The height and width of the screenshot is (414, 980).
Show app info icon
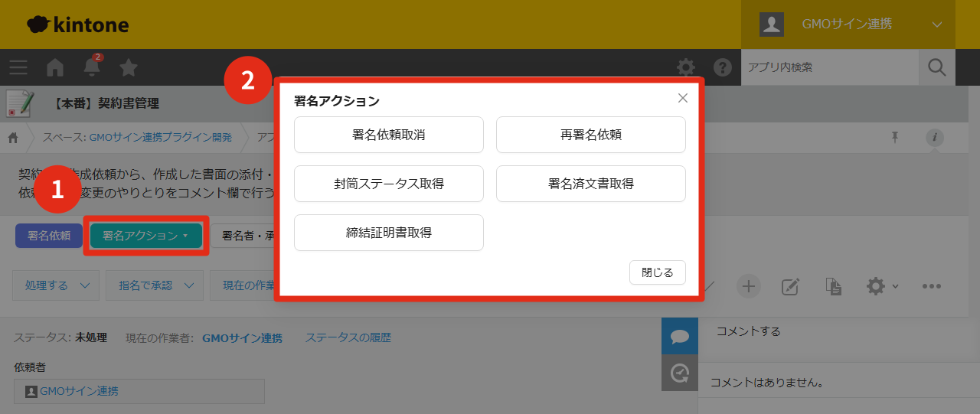pos(935,138)
